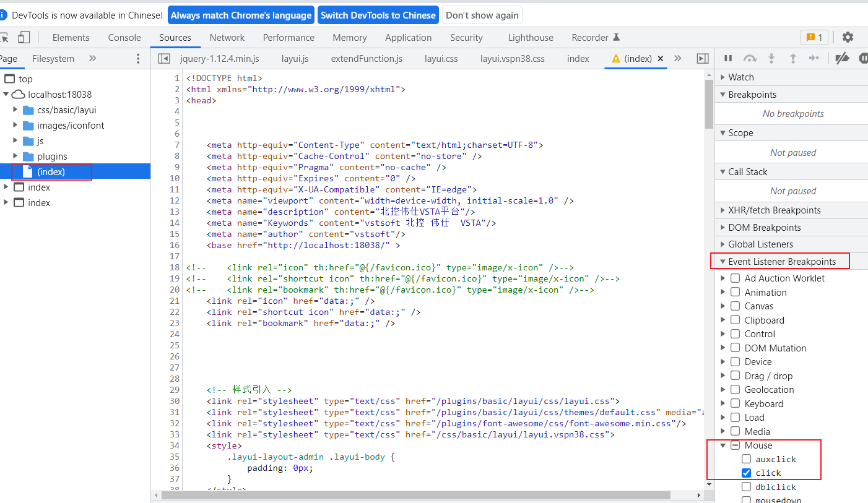Check the Keyboard event category checkbox

[736, 403]
